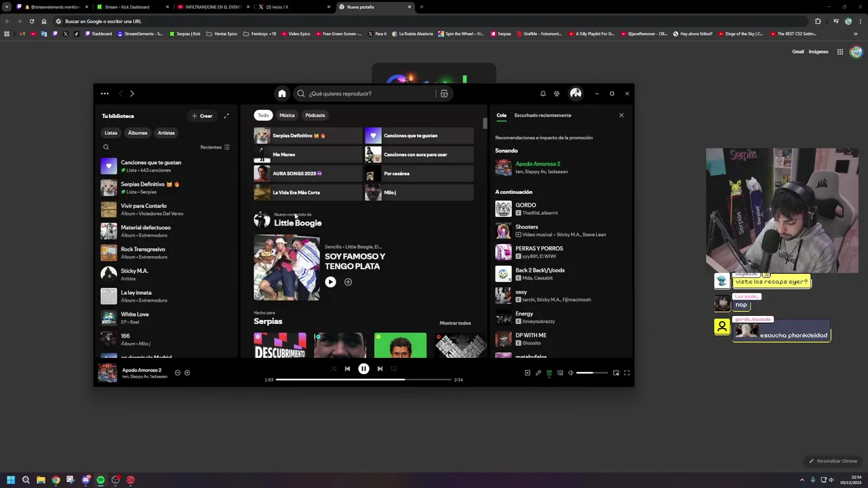Select PERRAS Y PORROS in the queue
The width and height of the screenshot is (868, 488).
coord(560,252)
